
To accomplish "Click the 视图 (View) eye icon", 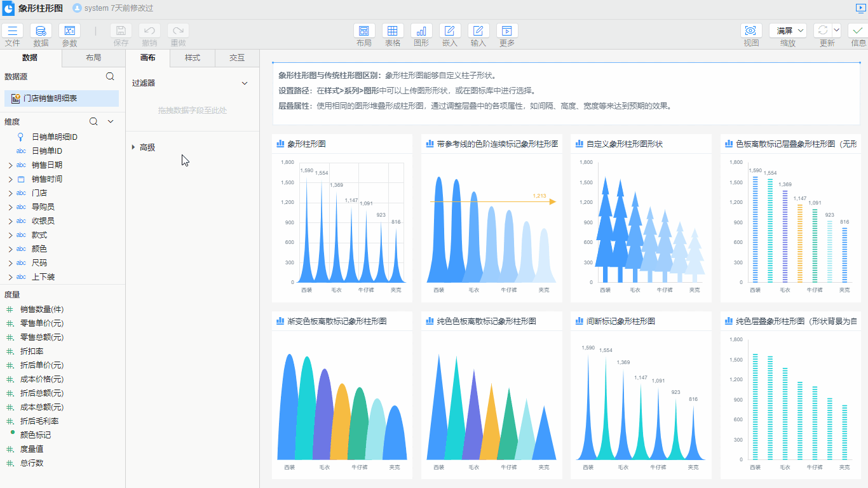I will (751, 31).
